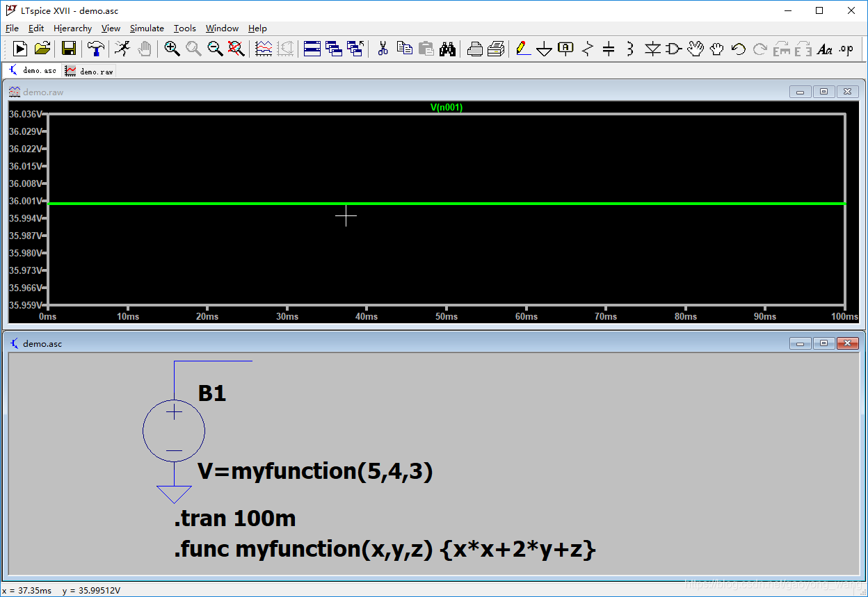Open the Hierarchy menu
The height and width of the screenshot is (597, 868).
pyautogui.click(x=72, y=28)
